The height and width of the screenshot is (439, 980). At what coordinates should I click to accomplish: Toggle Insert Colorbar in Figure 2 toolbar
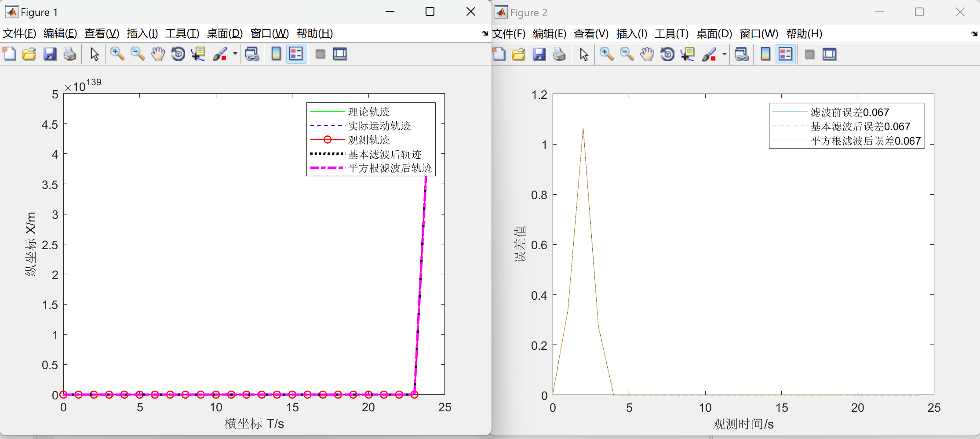765,54
